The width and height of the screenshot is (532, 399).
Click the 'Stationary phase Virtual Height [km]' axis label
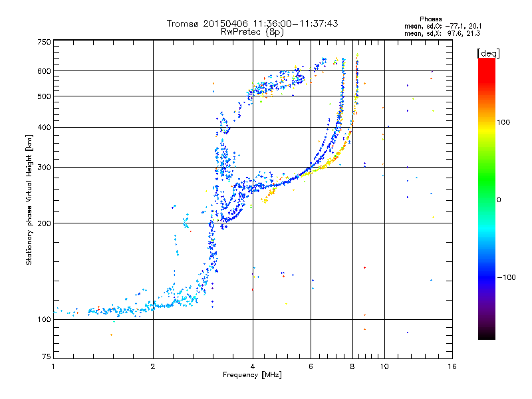click(29, 200)
